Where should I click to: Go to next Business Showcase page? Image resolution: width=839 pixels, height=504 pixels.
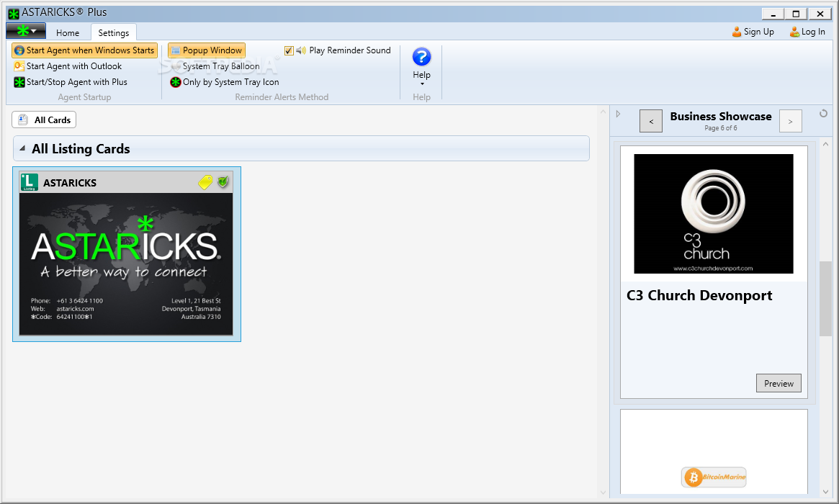(x=790, y=121)
